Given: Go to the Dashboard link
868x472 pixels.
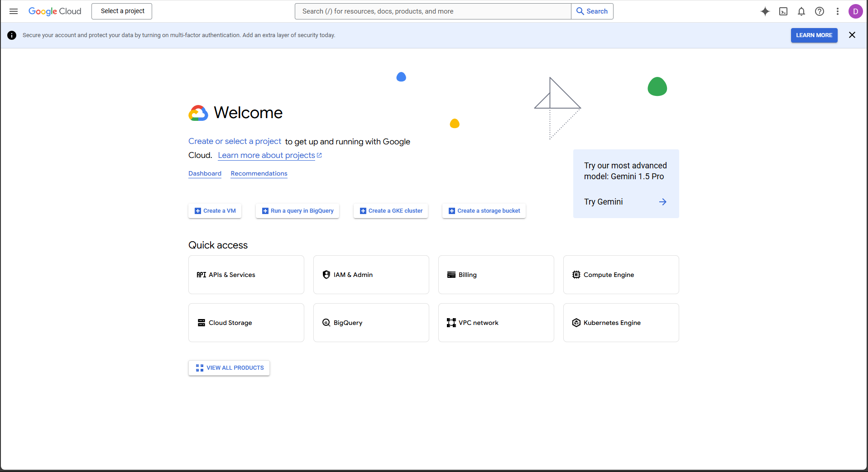Looking at the screenshot, I should (x=205, y=173).
